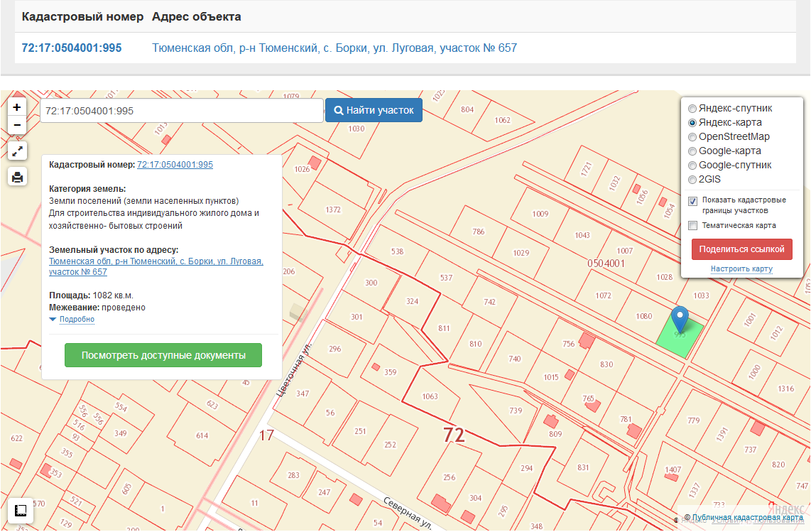Click parcel 1009 on the map
Screen dimensions: 811x532
point(540,214)
